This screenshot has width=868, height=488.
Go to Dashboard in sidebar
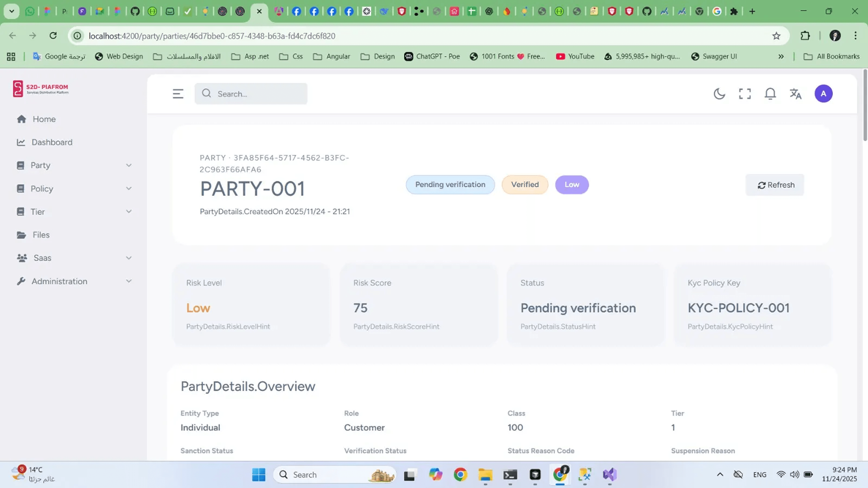[52, 142]
